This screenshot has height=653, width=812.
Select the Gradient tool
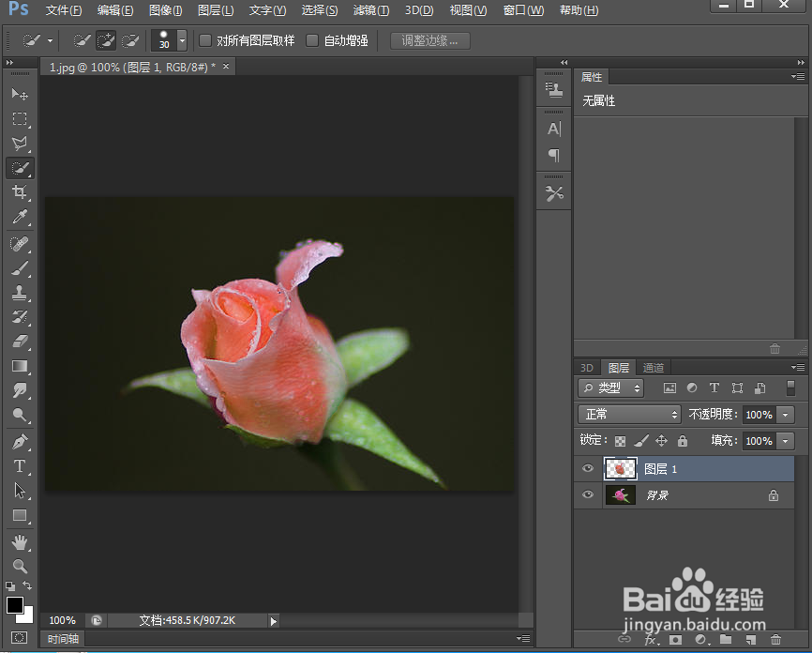[20, 366]
